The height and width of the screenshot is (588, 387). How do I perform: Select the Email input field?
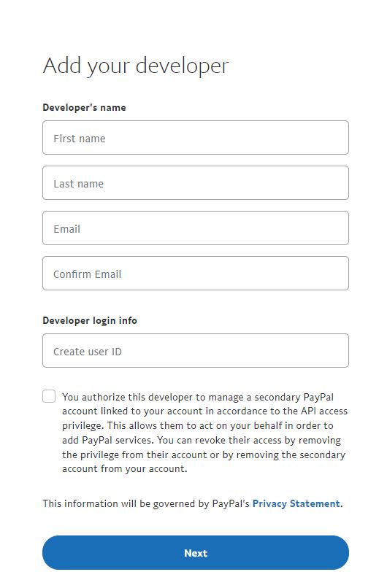click(196, 228)
